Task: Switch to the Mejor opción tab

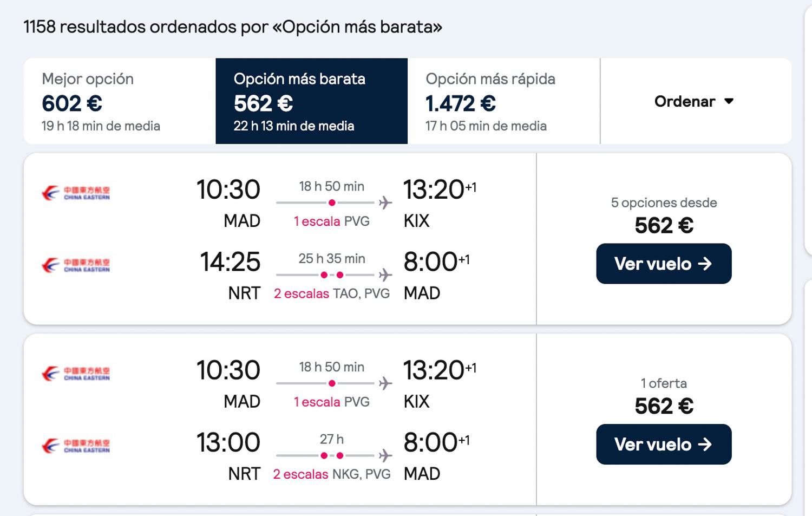Action: pos(119,101)
